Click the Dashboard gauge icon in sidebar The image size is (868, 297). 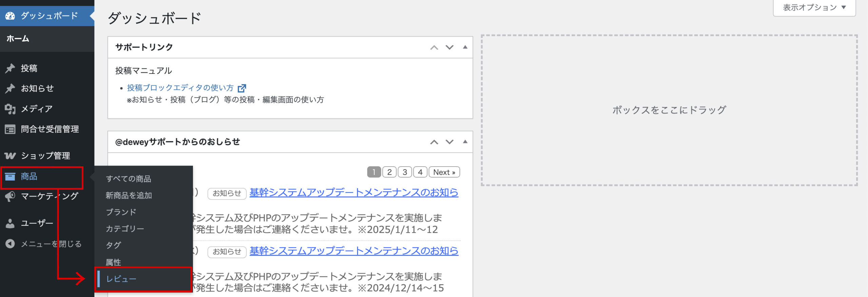[10, 16]
